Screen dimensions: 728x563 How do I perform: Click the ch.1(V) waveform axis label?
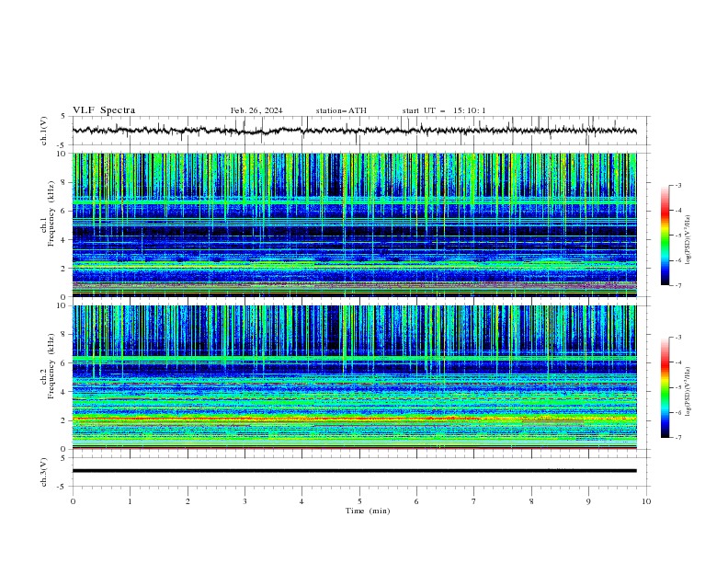[44, 131]
